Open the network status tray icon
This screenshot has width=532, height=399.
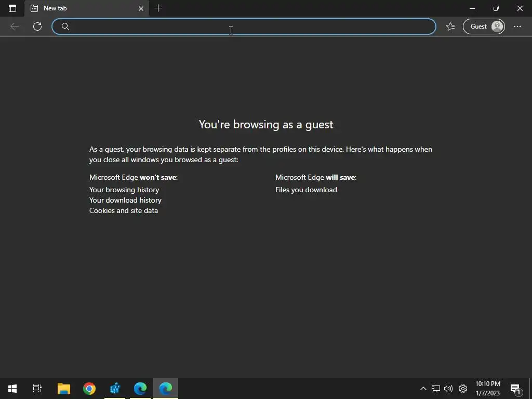436,389
